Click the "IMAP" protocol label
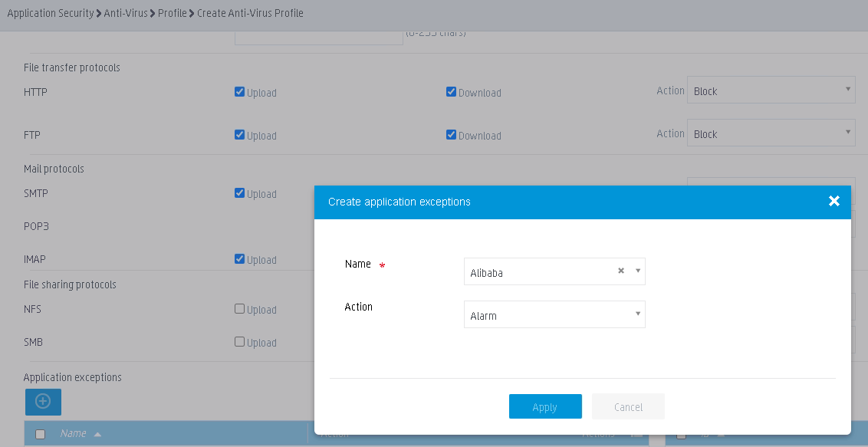868x447 pixels. pyautogui.click(x=35, y=259)
